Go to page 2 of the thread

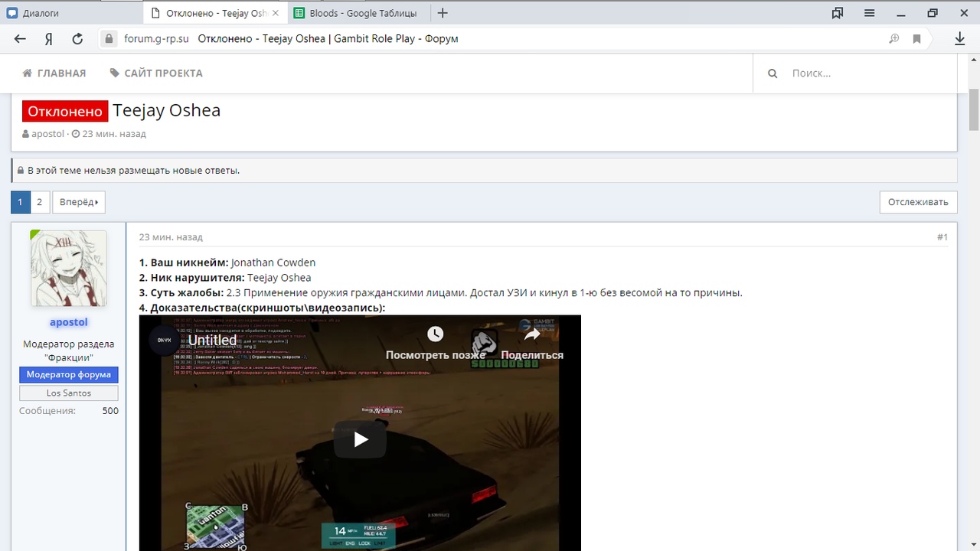click(40, 202)
